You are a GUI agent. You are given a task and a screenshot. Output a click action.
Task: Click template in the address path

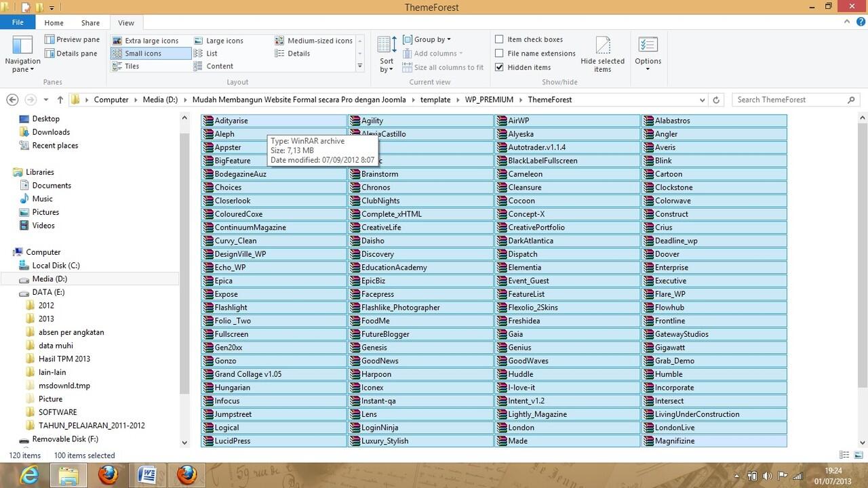pyautogui.click(x=435, y=100)
